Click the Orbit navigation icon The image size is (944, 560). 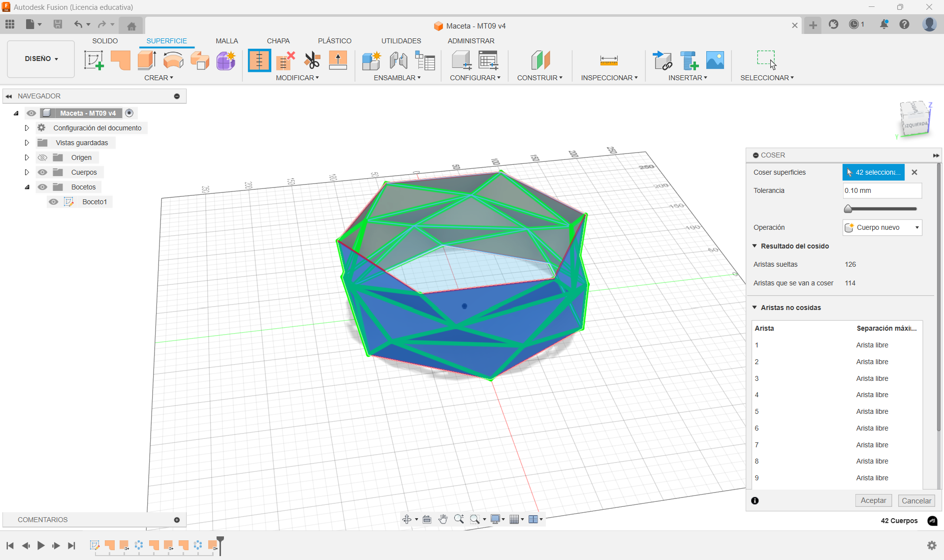coord(407,519)
